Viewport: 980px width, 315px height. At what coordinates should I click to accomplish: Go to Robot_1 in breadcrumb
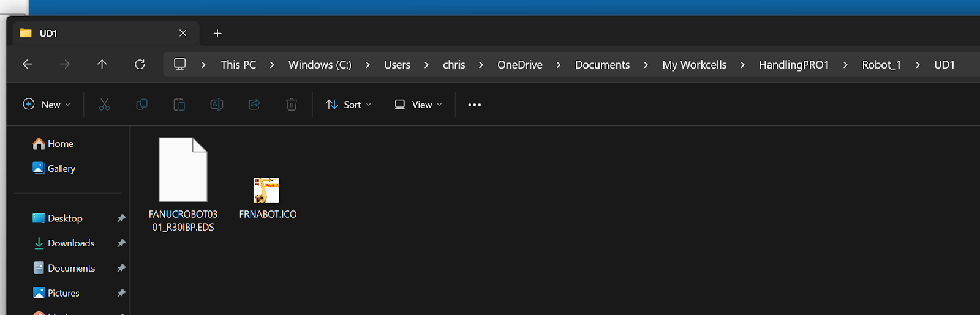tap(881, 65)
